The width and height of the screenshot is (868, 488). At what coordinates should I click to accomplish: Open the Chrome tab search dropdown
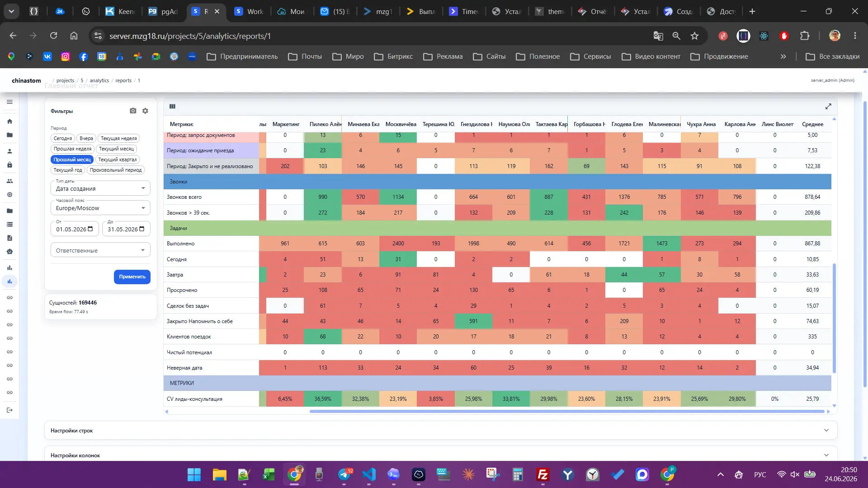11,11
